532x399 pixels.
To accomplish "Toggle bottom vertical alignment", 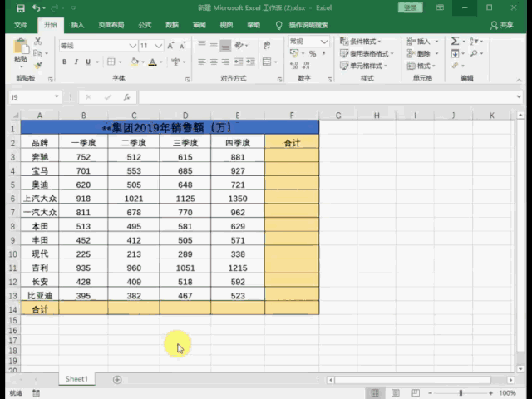I will tap(225, 46).
